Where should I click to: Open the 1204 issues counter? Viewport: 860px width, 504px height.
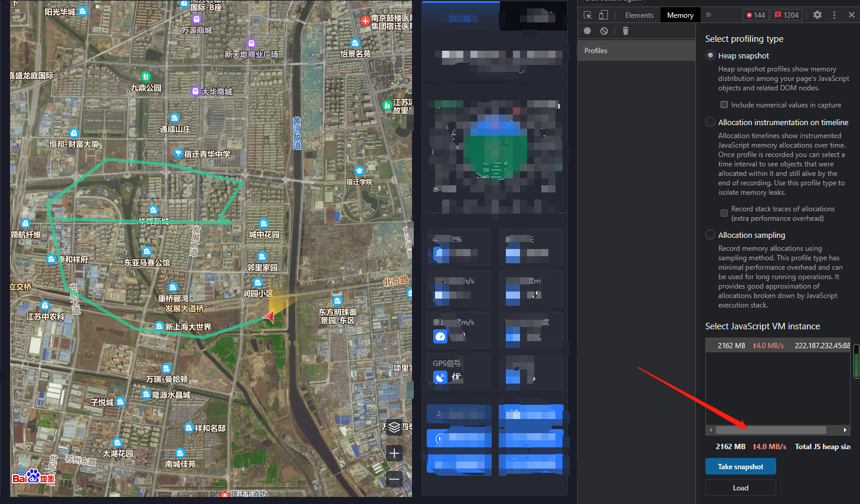[x=787, y=15]
